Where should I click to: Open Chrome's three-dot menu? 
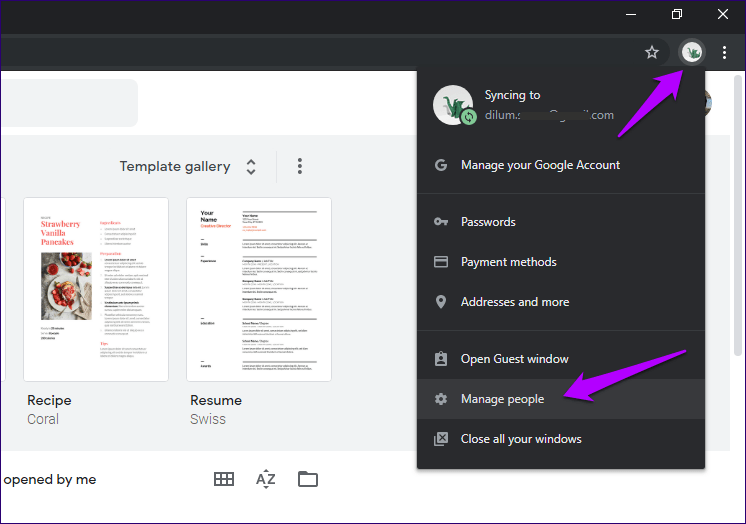click(724, 52)
